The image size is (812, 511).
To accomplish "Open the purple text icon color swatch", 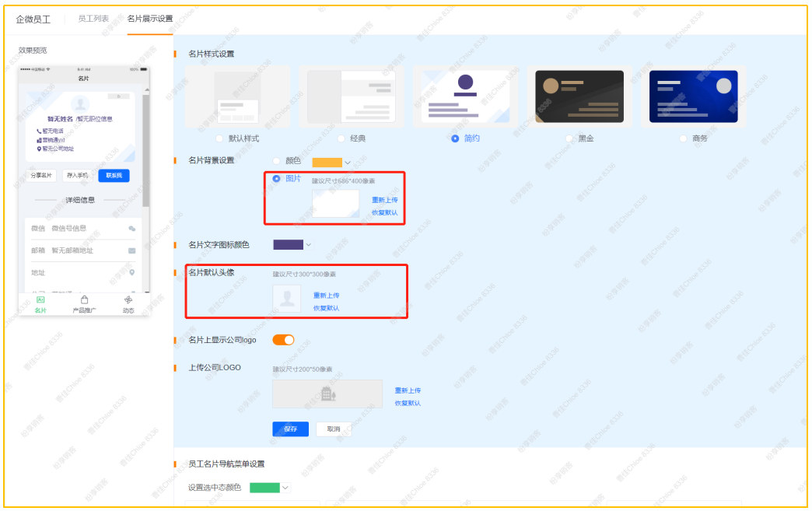I will click(x=288, y=245).
